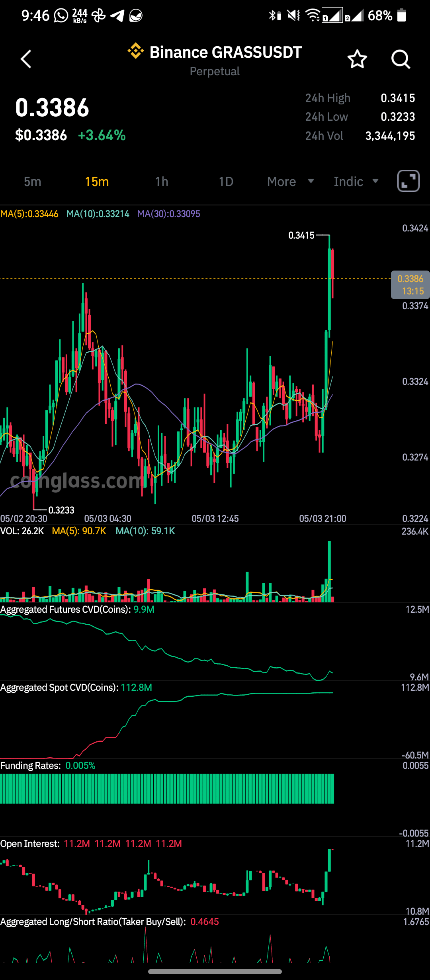
Task: Open the Indic indicators dropdown
Action: [356, 182]
